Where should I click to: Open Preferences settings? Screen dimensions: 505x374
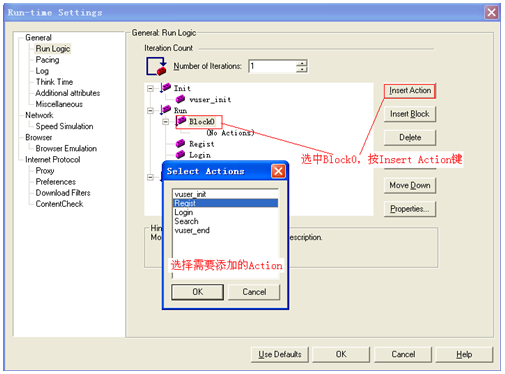click(56, 181)
